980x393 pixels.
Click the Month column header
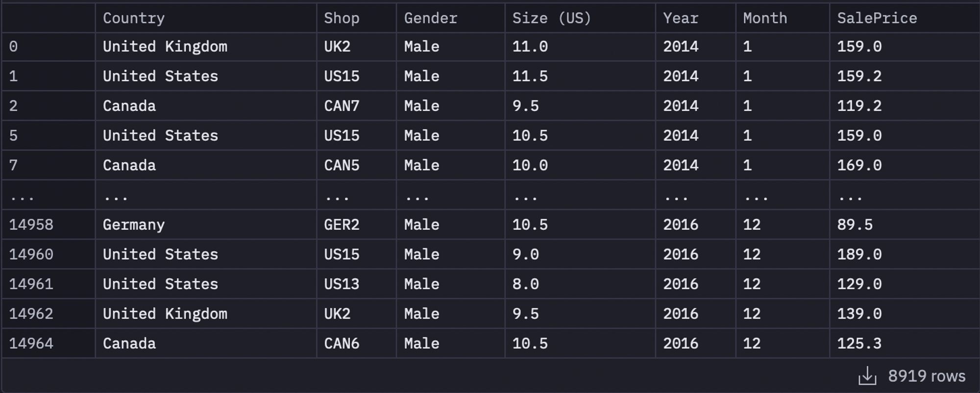(x=765, y=18)
